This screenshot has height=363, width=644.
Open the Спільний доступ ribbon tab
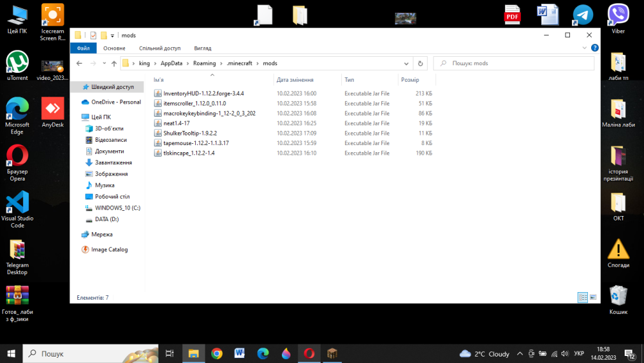[x=160, y=48]
